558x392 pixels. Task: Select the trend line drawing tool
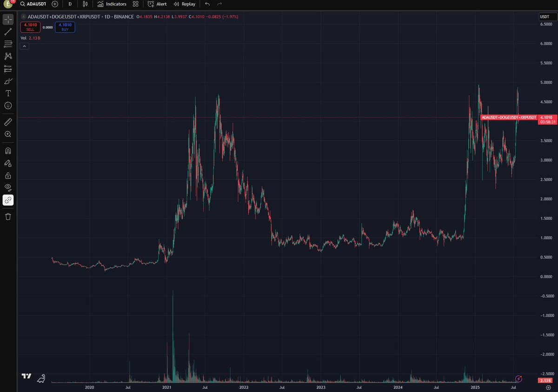(x=8, y=32)
